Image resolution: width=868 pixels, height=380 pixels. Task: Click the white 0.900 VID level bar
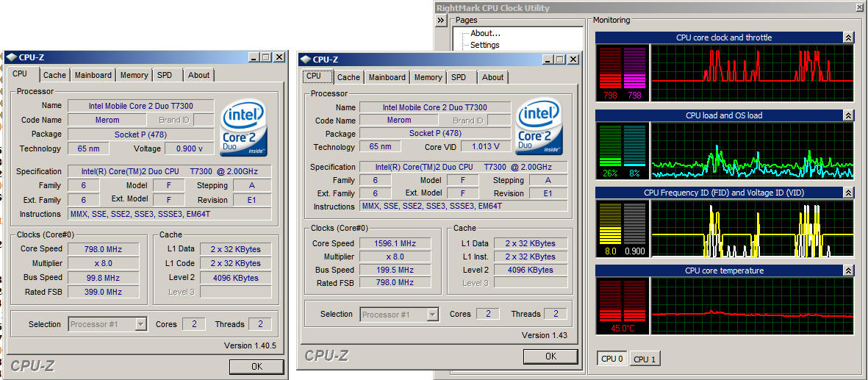coord(634,223)
